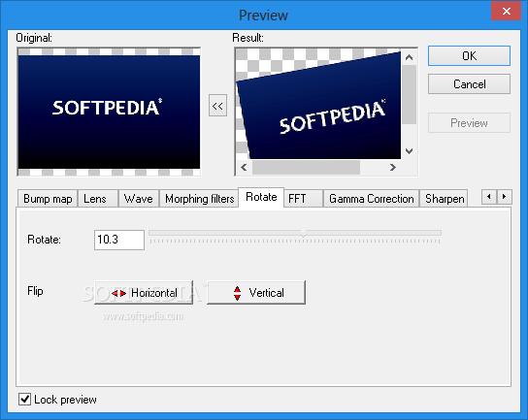Screen dimensions: 528x420
Task: Click the << copy-result-to-original button
Action: [217, 106]
